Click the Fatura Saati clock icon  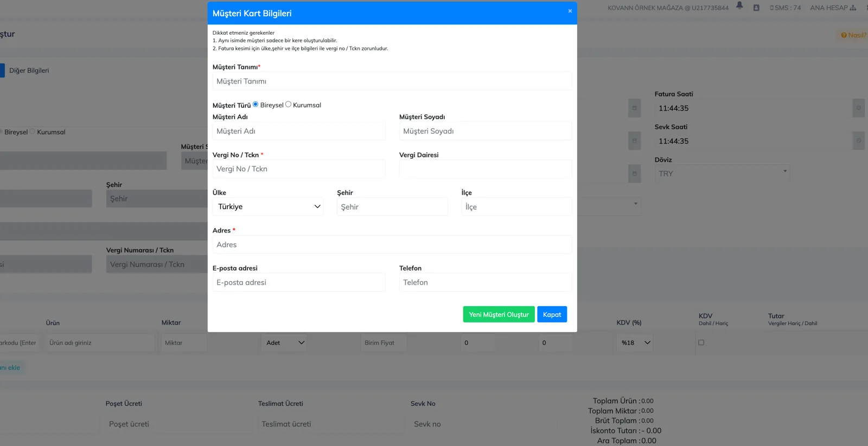[859, 108]
